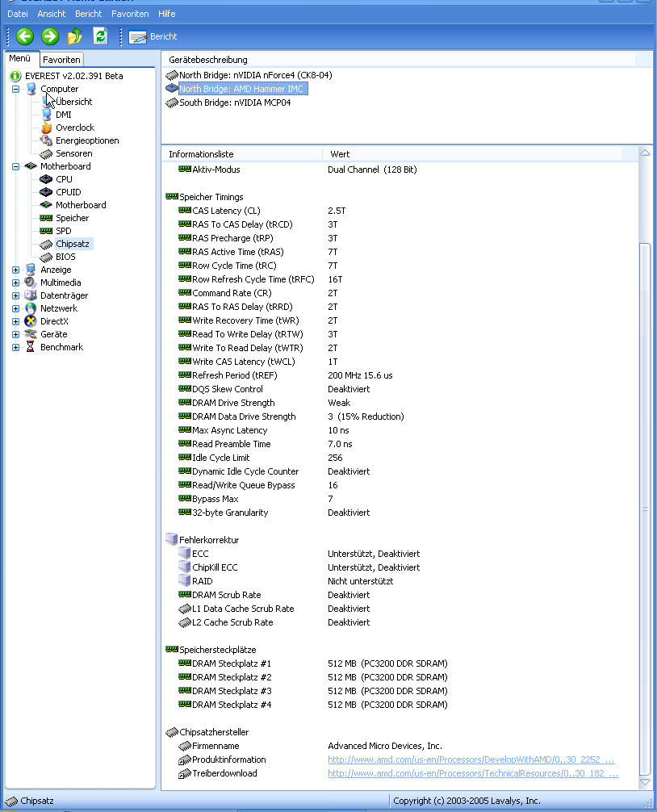Select the Motherboard sub-item under Motherboard
Screen dimensions: 657x812
point(81,205)
